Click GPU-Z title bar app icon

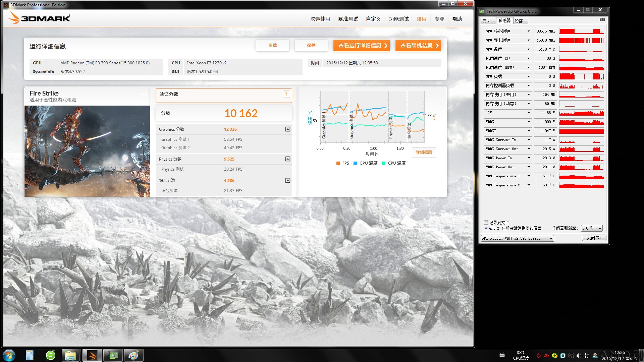point(482,11)
